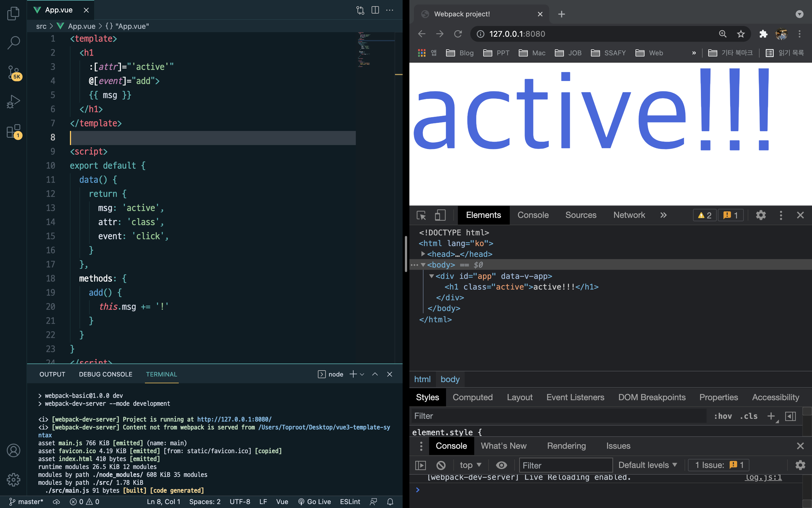
Task: Open VS Code notifications bell
Action: 390,502
